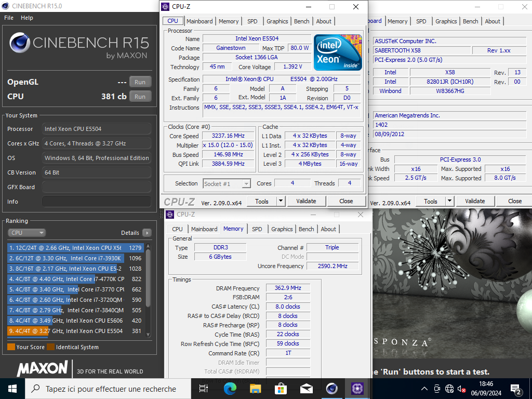Switch to CPU-Z via taskbar icon
This screenshot has height=399, width=532.
point(357,389)
